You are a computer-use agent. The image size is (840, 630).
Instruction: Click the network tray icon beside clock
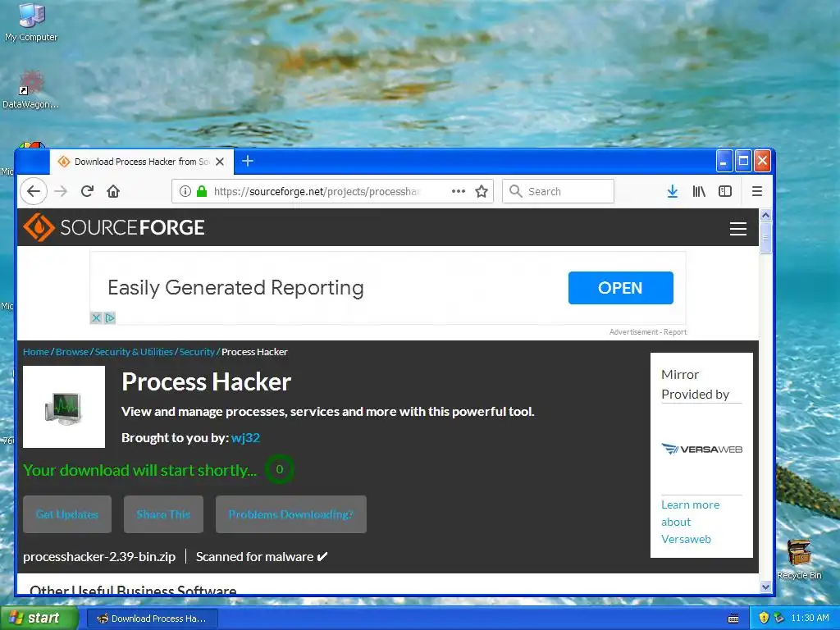tap(779, 618)
